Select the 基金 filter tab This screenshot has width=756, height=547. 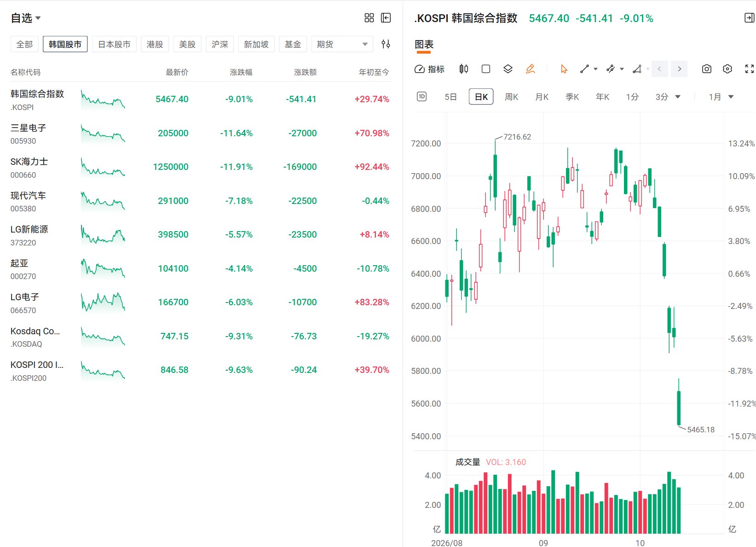293,44
